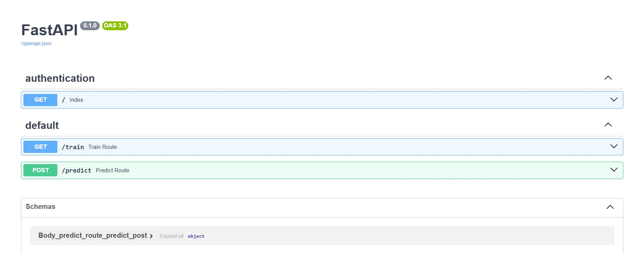Click the GET badge for /train
Image resolution: width=644 pixels, height=254 pixels.
tap(40, 147)
